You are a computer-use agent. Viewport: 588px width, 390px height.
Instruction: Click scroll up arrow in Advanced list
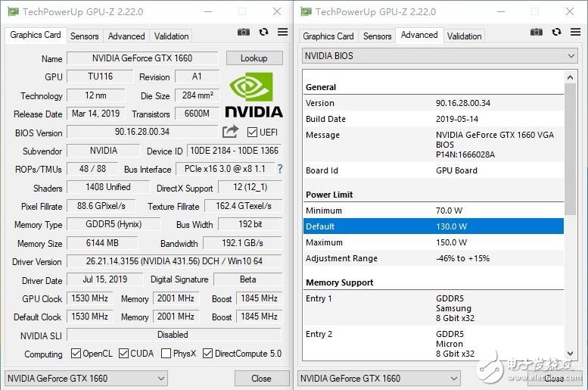point(570,77)
